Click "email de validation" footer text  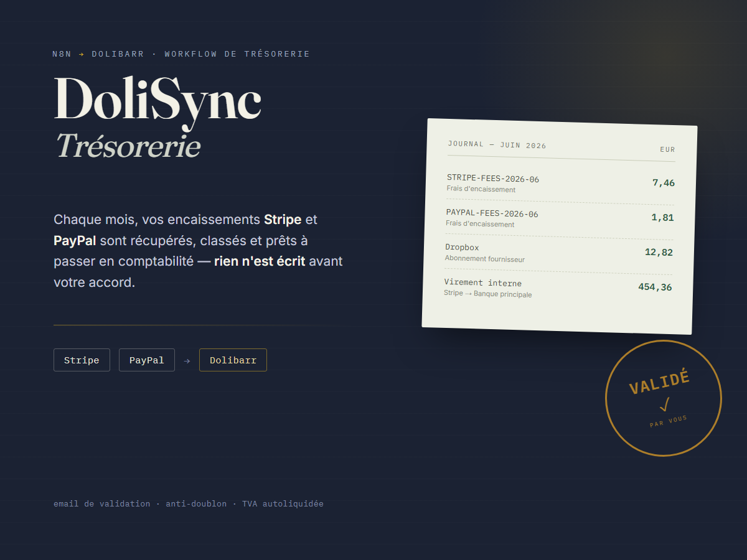point(102,504)
